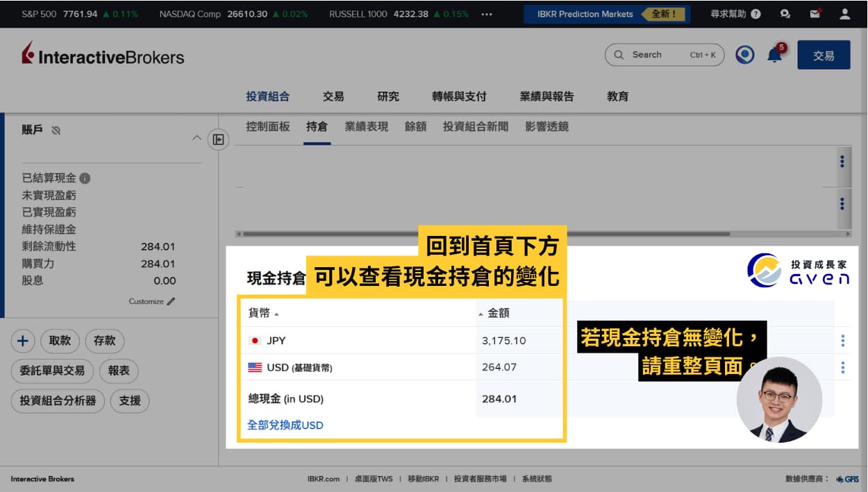The height and width of the screenshot is (492, 868).
Task: Switch to 業績表現 tab
Action: [x=367, y=126]
